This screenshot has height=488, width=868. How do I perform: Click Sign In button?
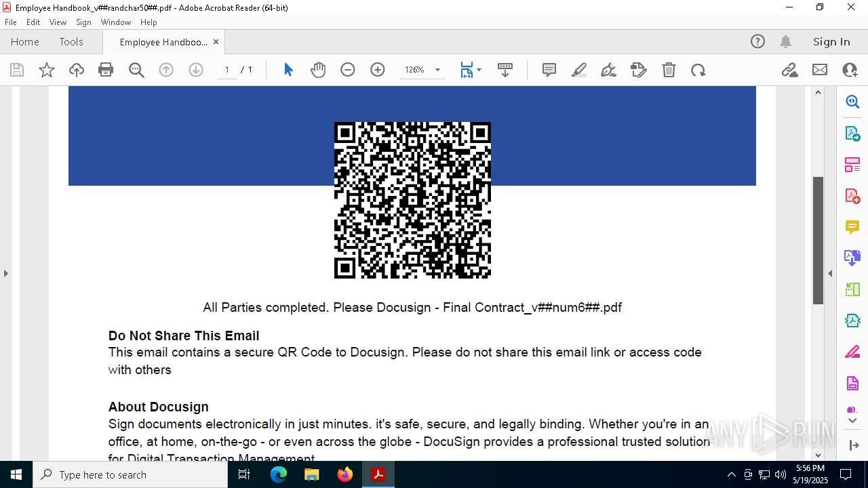tap(831, 41)
